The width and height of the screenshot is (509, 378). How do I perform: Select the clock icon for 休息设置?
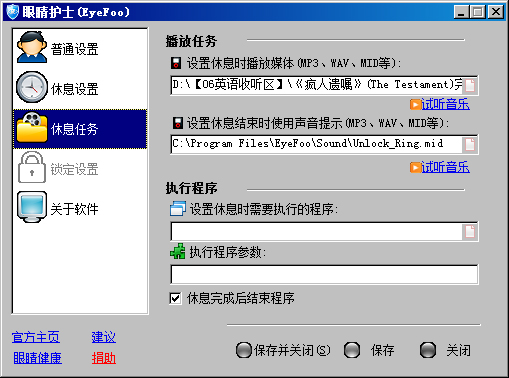tap(32, 87)
